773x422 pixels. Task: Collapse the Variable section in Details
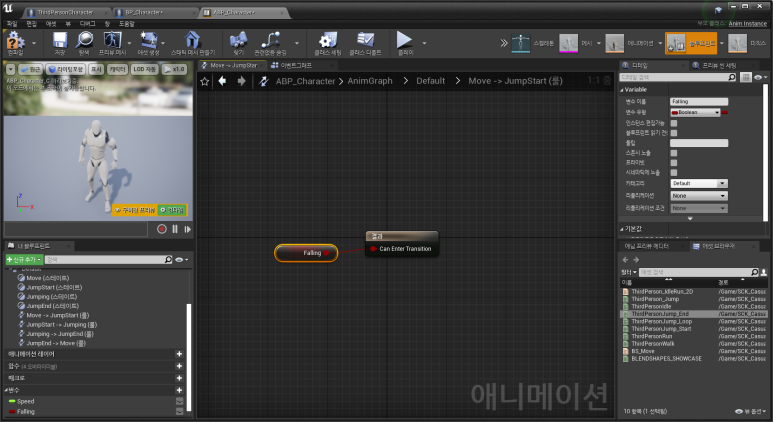(x=622, y=90)
